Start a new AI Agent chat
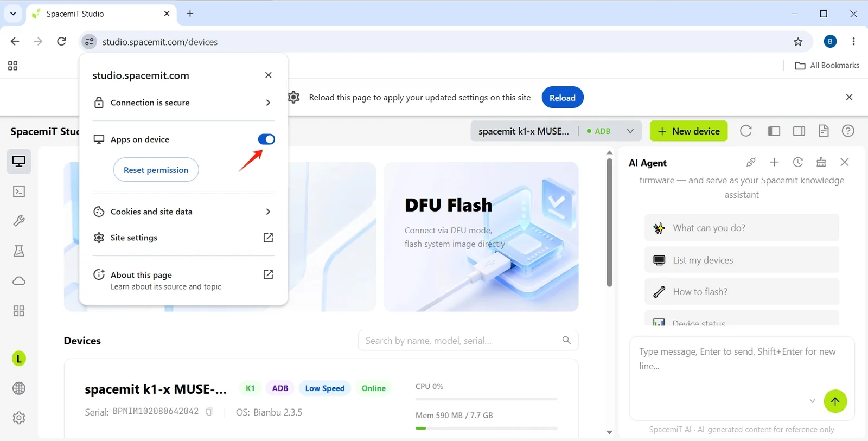The image size is (868, 441). pos(775,162)
